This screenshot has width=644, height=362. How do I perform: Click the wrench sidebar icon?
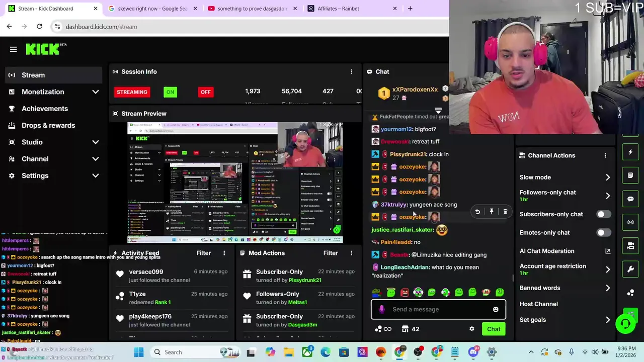click(630, 269)
